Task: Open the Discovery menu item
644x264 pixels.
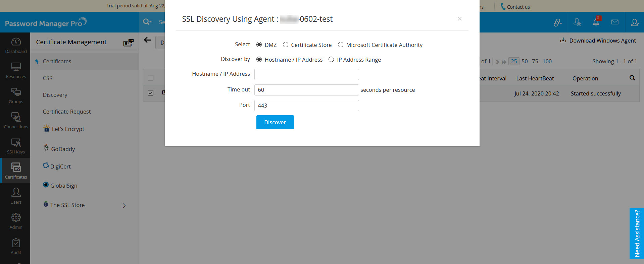Action: pyautogui.click(x=55, y=95)
